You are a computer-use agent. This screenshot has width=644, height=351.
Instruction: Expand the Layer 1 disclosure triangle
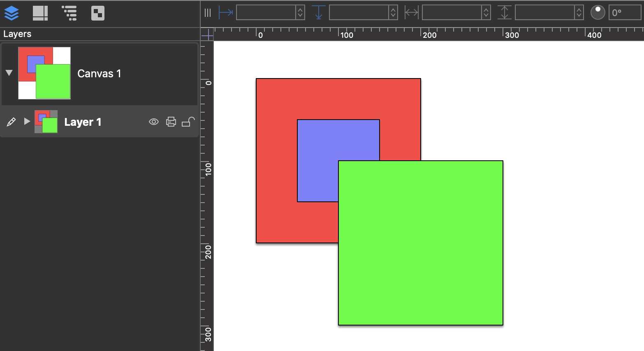[x=27, y=121]
